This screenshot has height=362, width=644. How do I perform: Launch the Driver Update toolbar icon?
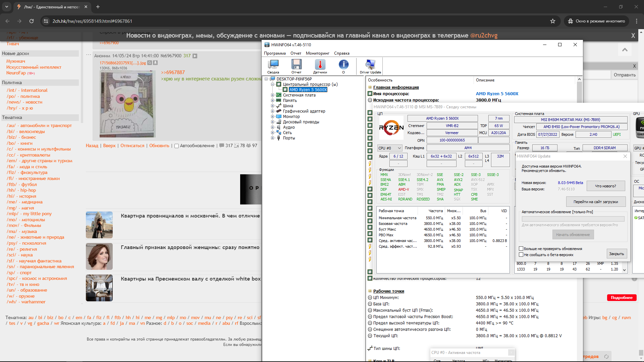tap(370, 66)
